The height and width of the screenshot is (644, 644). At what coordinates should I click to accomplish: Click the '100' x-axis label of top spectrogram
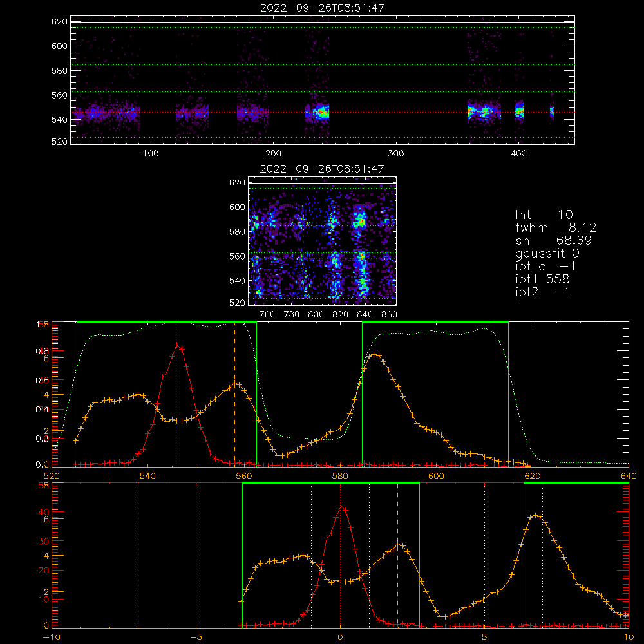(150, 154)
